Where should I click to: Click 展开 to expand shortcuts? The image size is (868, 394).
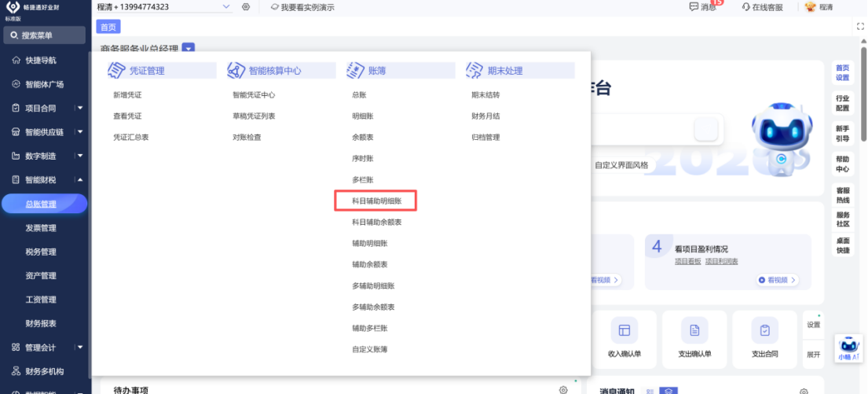click(x=813, y=355)
